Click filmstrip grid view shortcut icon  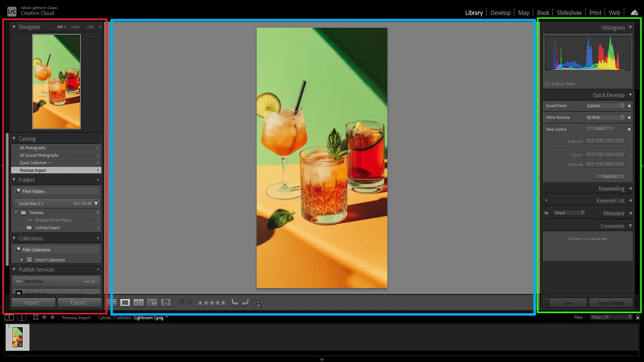36,317
